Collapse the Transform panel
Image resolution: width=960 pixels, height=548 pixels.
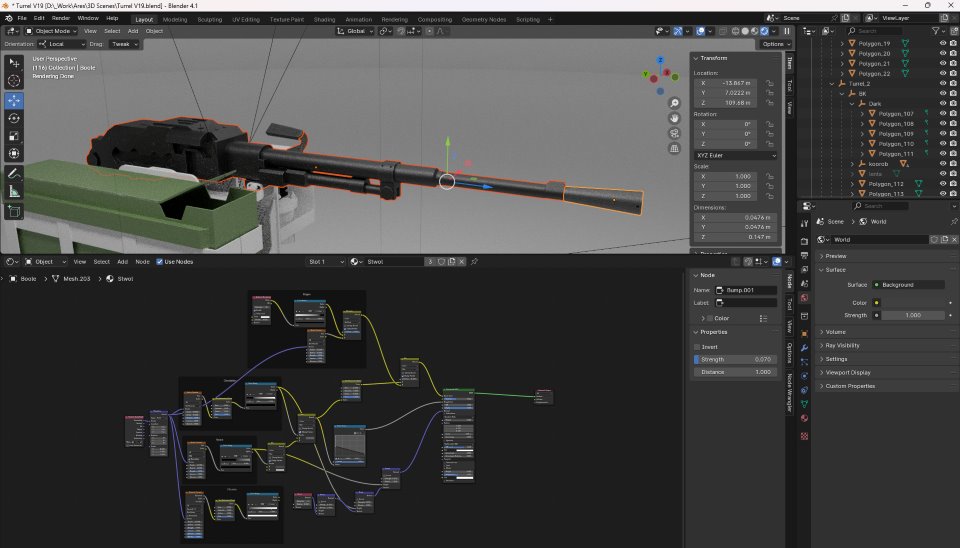[x=713, y=58]
